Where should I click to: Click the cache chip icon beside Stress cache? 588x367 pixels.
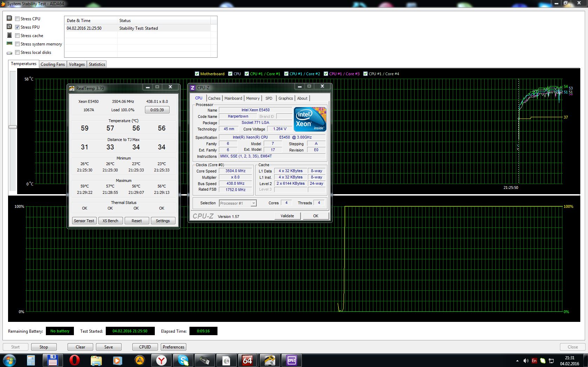(x=9, y=35)
